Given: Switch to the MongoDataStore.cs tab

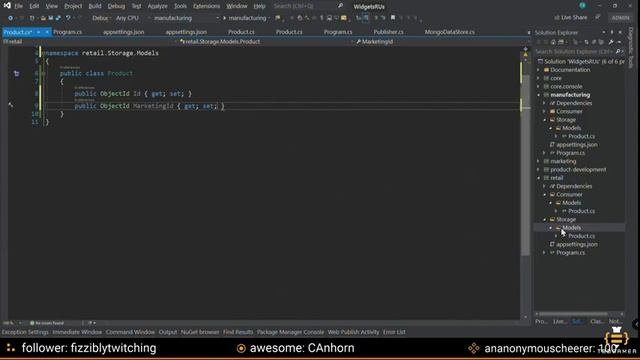Looking at the screenshot, I should click(449, 32).
